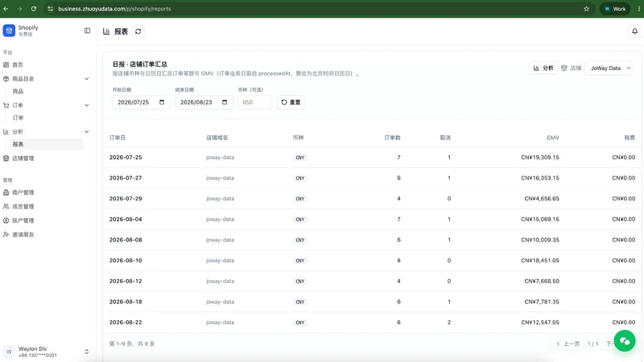Reload the page with browser refresh icon
Image resolution: width=644 pixels, height=362 pixels.
(34, 9)
